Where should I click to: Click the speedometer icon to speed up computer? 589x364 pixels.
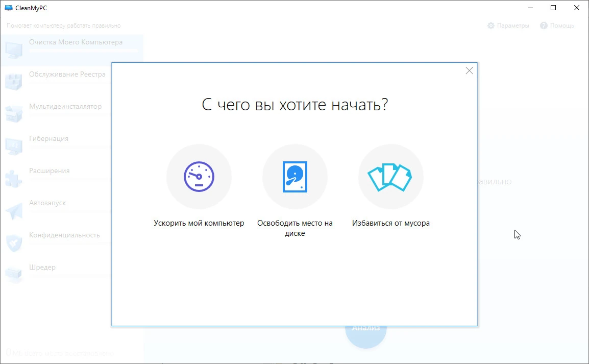tap(199, 177)
